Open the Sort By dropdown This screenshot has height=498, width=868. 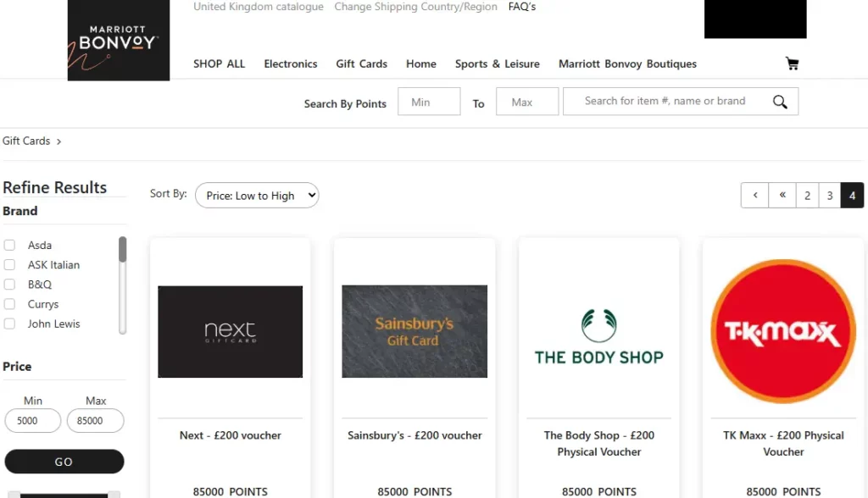tap(257, 196)
